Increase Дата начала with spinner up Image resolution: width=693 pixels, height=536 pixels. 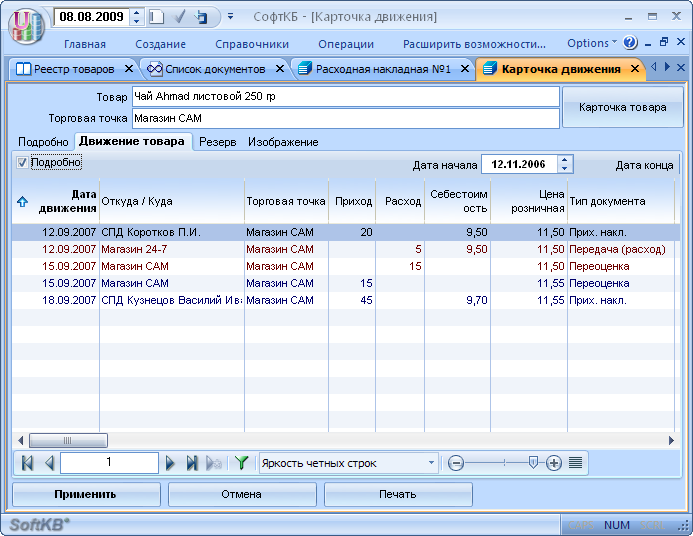pos(564,160)
